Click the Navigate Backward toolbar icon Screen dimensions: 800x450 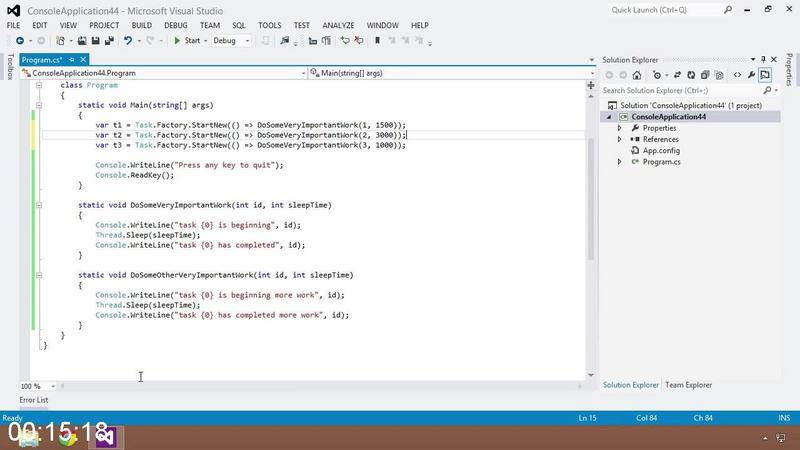click(x=20, y=41)
